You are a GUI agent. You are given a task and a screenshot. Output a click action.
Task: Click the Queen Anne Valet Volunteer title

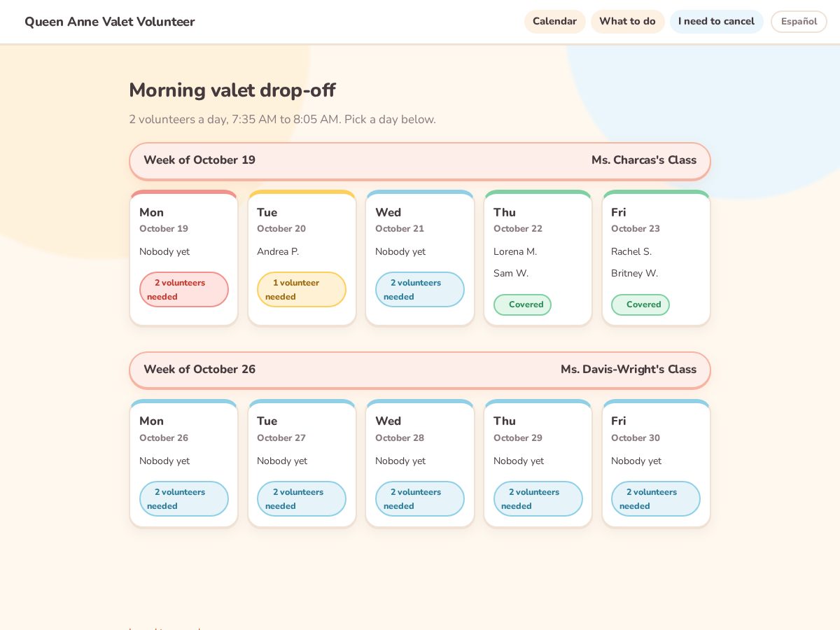pyautogui.click(x=110, y=22)
